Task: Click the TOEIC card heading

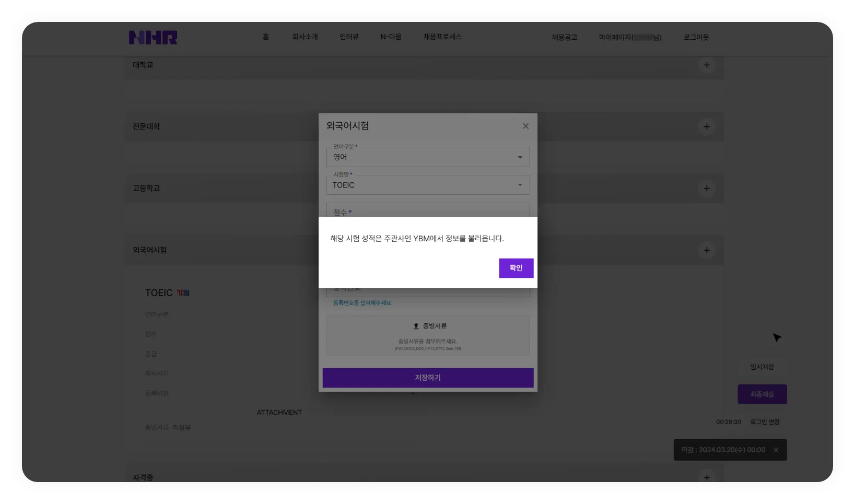Action: point(159,293)
